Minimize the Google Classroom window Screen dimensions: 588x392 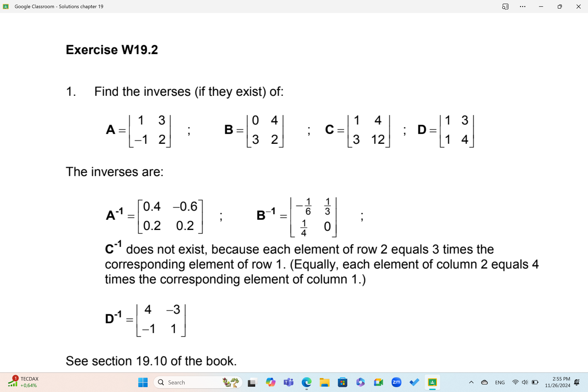pos(541,7)
